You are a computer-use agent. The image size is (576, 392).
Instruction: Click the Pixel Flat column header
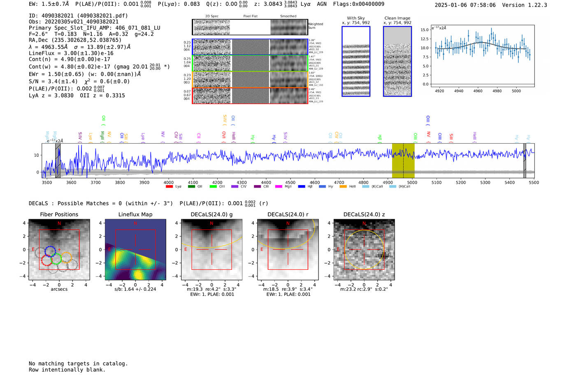tap(251, 16)
